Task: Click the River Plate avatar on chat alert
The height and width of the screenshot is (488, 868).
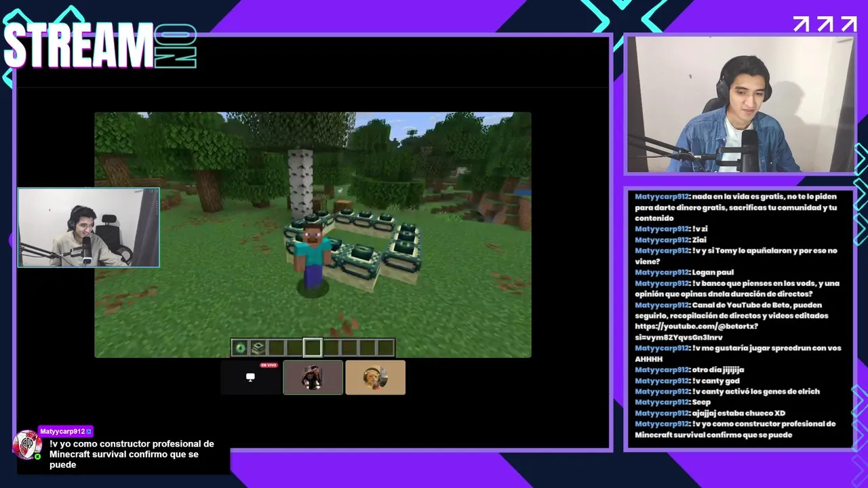Action: [x=27, y=445]
